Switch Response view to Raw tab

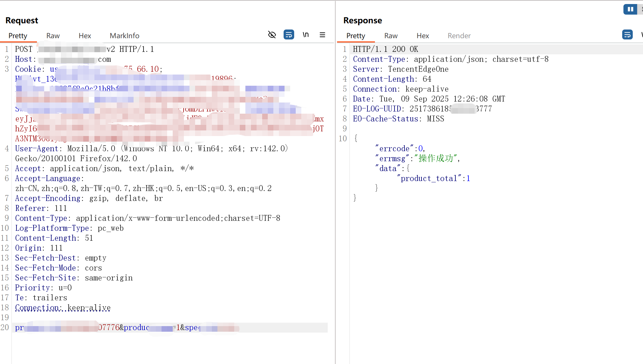point(391,36)
